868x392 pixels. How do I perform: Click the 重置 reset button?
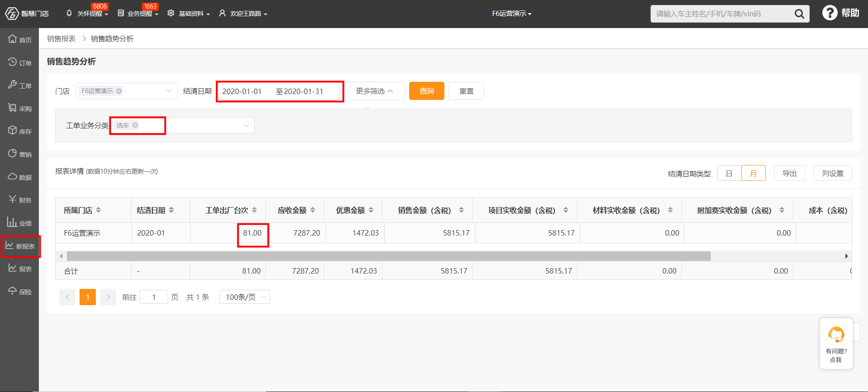pyautogui.click(x=466, y=91)
